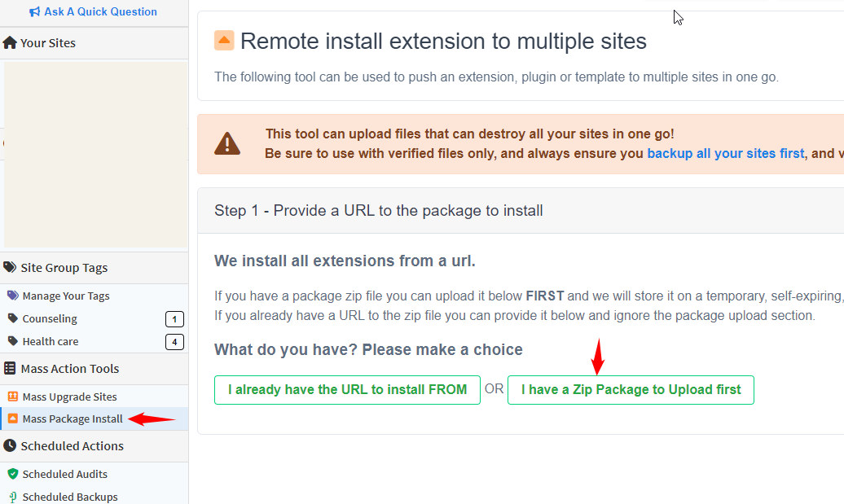Click the empty Your Sites list panel
Image resolution: width=844 pixels, height=504 pixels.
point(95,155)
